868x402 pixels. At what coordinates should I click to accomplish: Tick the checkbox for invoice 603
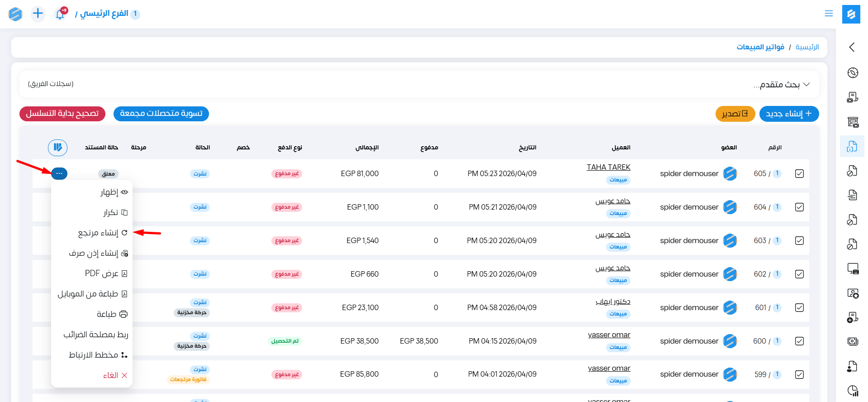[799, 240]
